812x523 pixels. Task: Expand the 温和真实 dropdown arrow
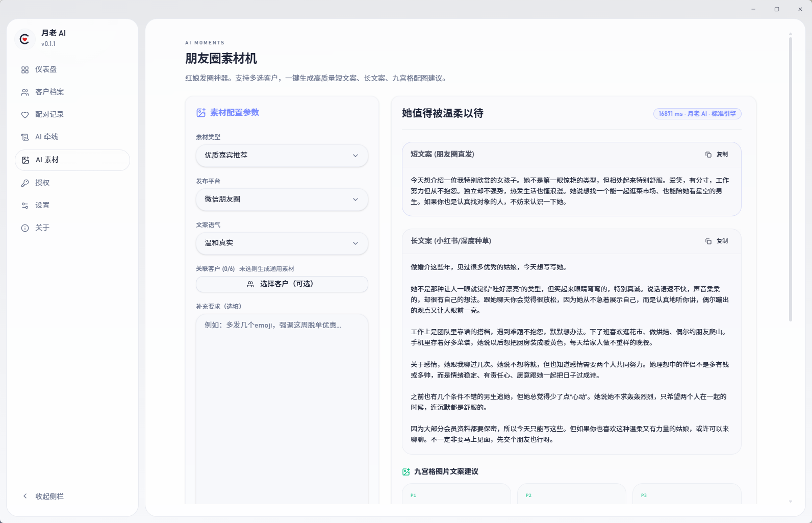(356, 243)
